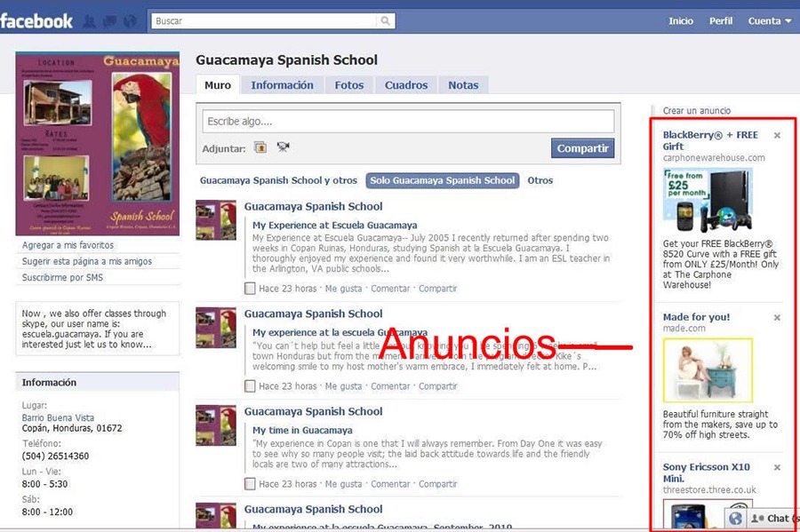Switch to the Información tab
This screenshot has height=532, width=800.
tap(282, 85)
